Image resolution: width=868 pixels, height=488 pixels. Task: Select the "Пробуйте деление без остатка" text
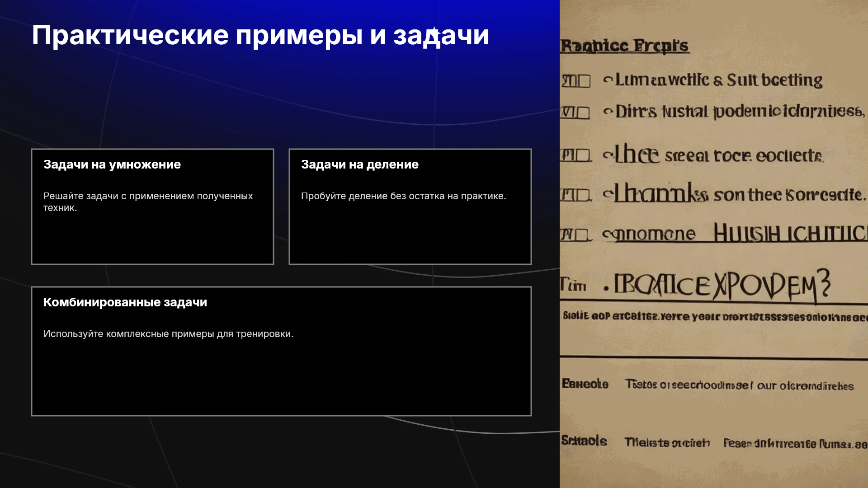404,196
